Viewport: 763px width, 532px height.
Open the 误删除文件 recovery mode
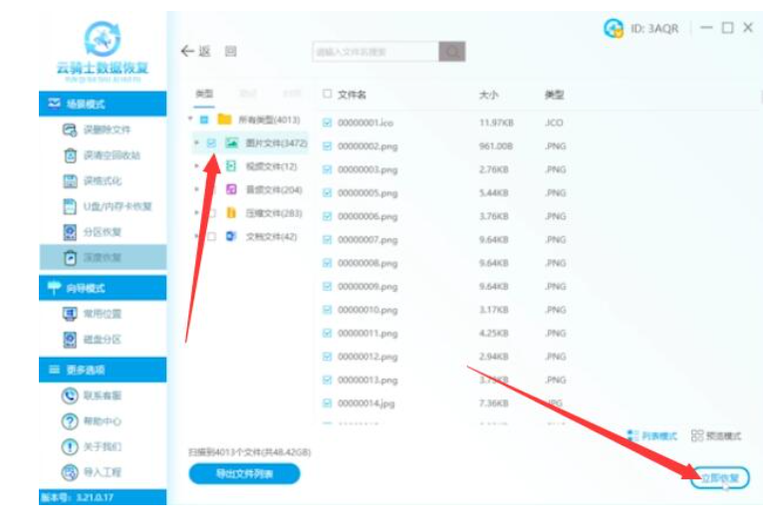pyautogui.click(x=105, y=130)
